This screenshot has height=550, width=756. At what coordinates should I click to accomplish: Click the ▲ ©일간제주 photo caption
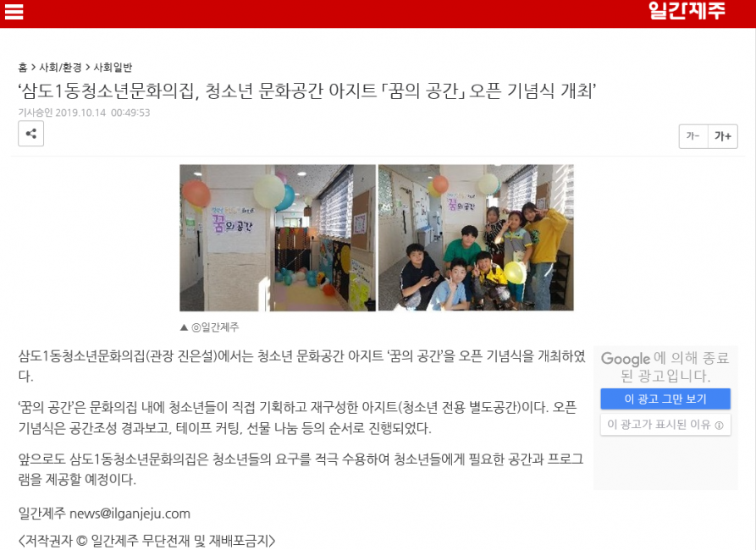coord(209,327)
